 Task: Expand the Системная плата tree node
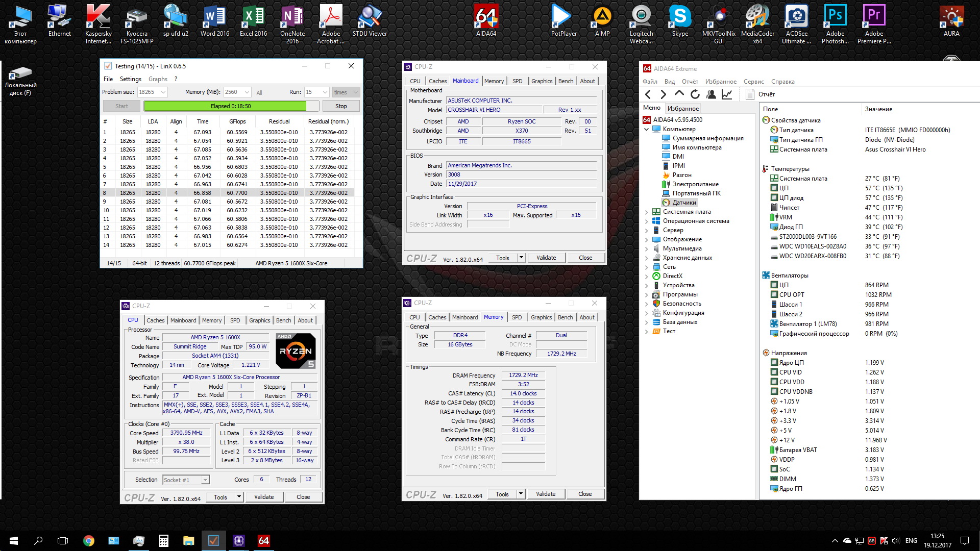point(647,212)
